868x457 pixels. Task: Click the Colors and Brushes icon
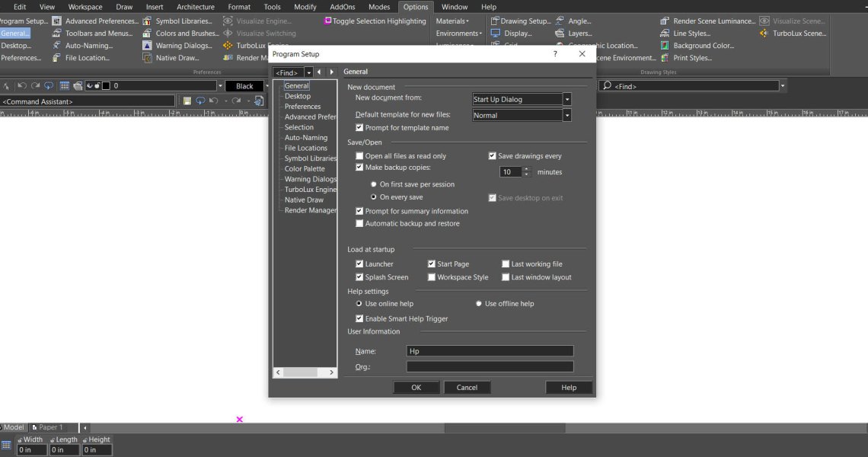(147, 34)
